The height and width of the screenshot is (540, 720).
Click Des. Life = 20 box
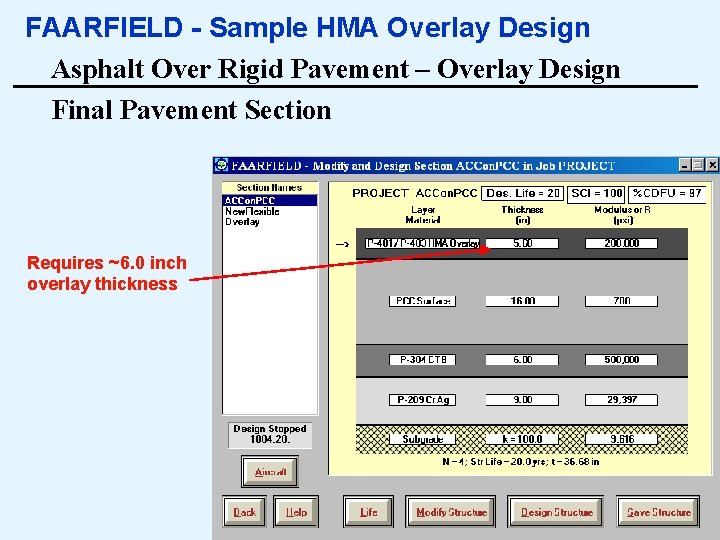pos(523,193)
